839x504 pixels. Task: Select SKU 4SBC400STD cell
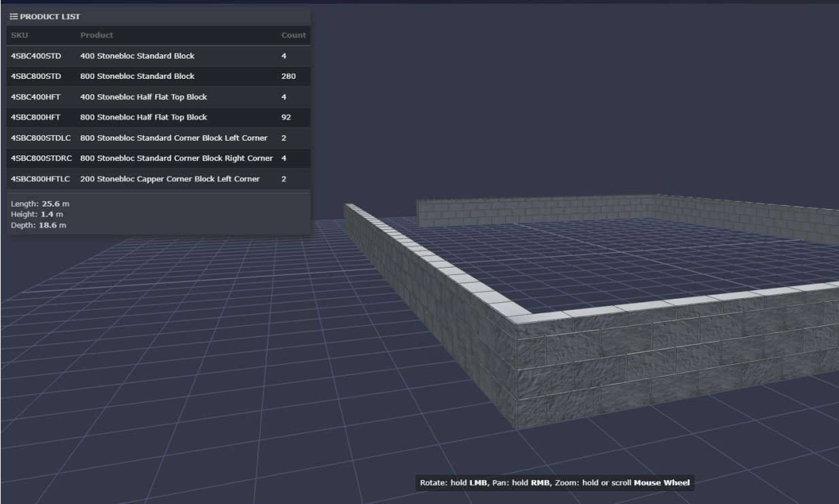(x=36, y=56)
